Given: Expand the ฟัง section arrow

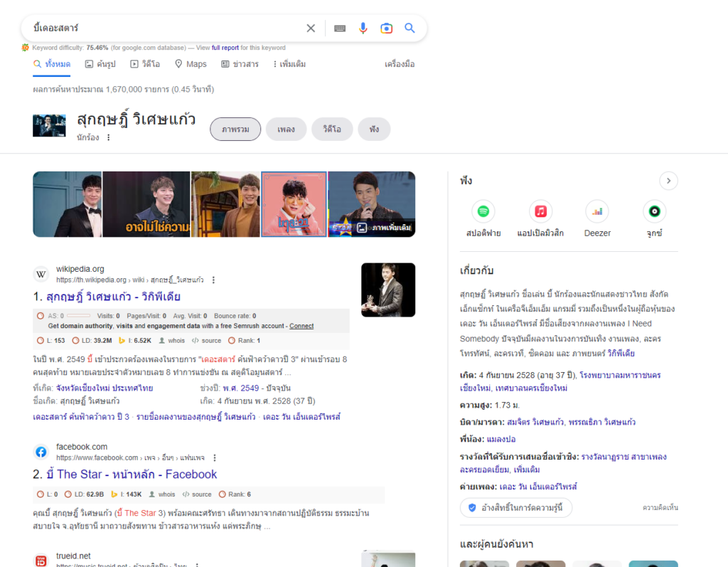Looking at the screenshot, I should coord(668,181).
